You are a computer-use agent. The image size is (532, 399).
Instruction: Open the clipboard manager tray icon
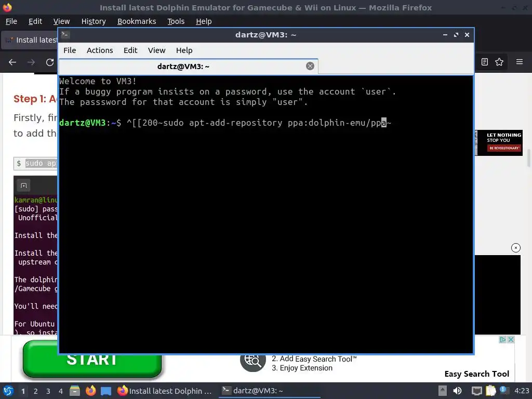[490, 391]
